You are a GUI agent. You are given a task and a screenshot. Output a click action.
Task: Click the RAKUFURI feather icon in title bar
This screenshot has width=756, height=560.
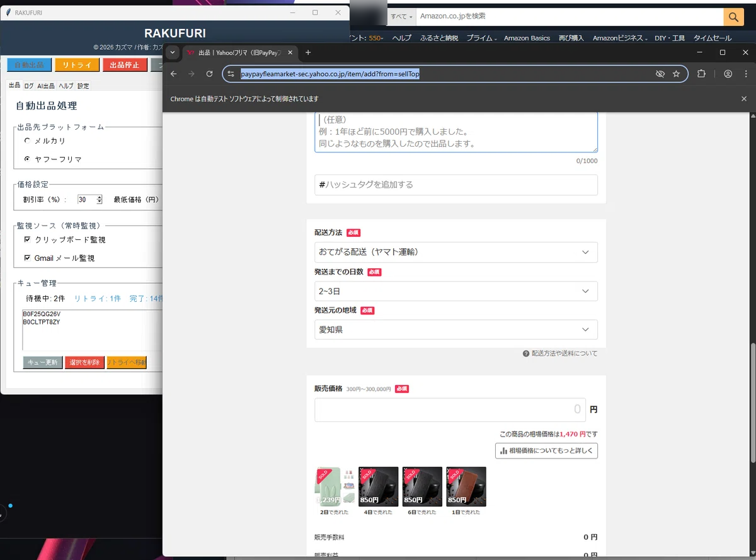[x=8, y=13]
